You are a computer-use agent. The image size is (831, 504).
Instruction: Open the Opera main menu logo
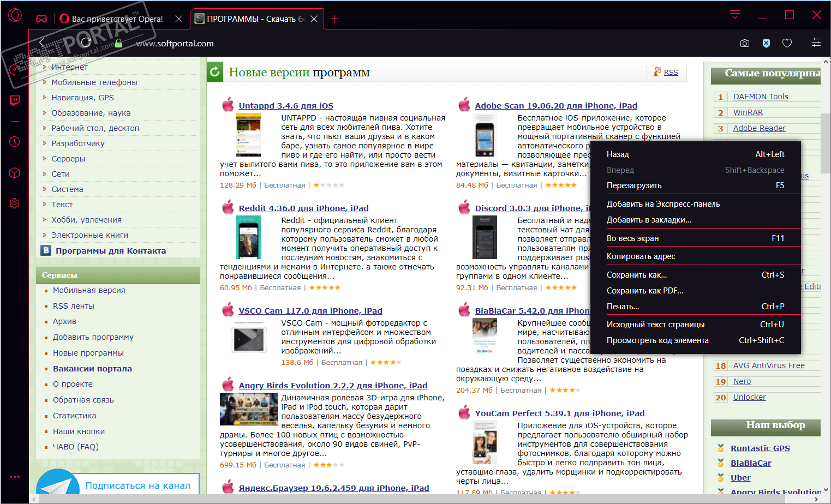(x=15, y=15)
